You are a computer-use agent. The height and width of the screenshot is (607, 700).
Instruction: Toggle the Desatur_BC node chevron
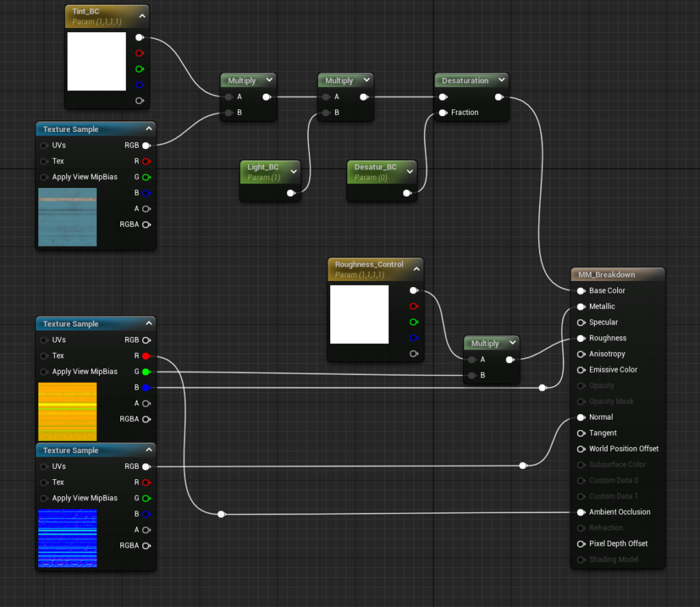(409, 171)
